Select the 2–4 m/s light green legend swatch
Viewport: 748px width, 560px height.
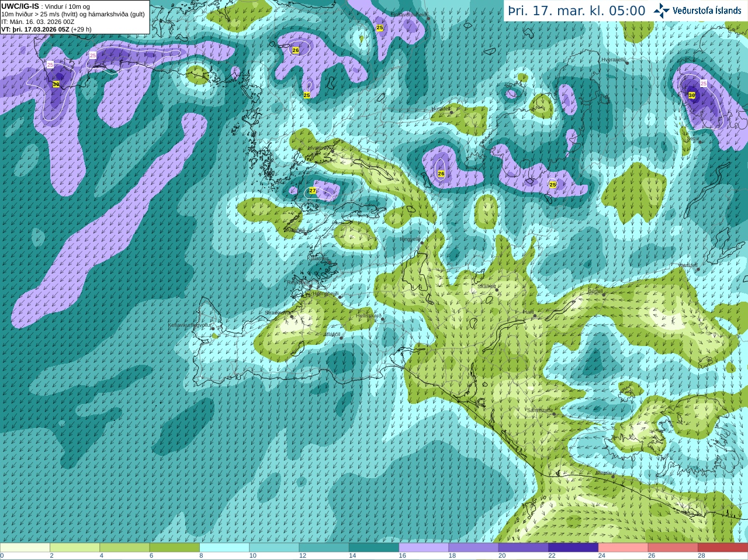(x=75, y=548)
